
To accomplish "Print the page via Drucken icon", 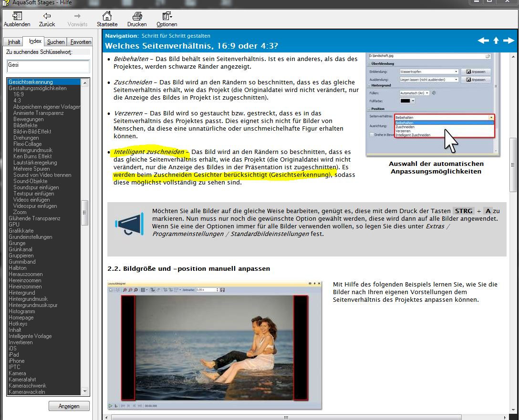I will tap(137, 16).
